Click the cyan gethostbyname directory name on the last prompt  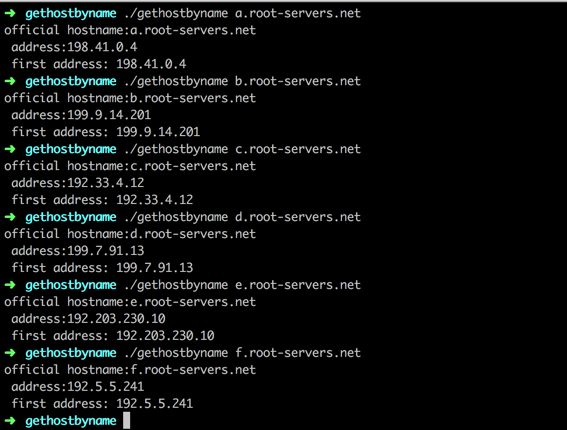71,421
